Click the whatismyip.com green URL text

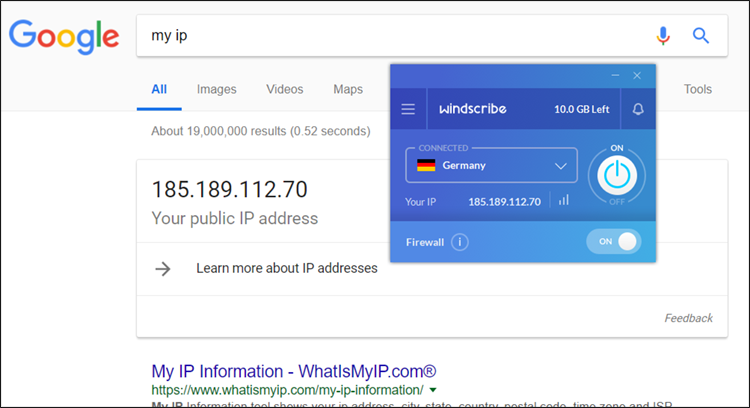tap(287, 390)
